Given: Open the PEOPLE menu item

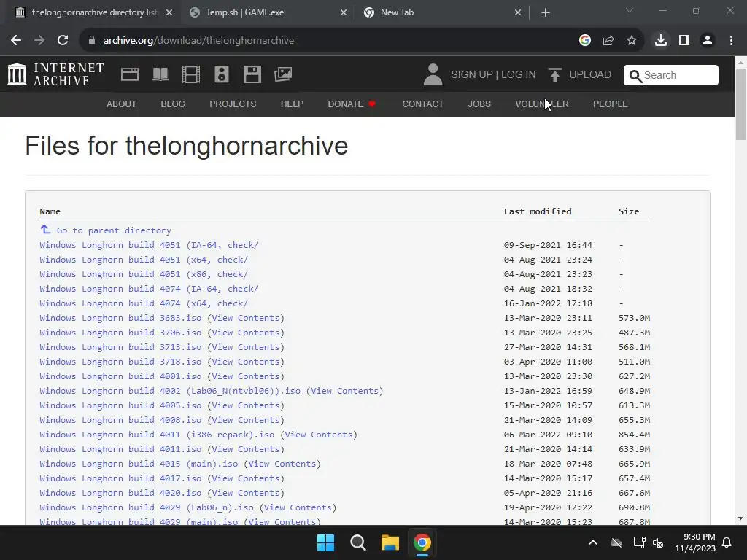Looking at the screenshot, I should point(611,104).
